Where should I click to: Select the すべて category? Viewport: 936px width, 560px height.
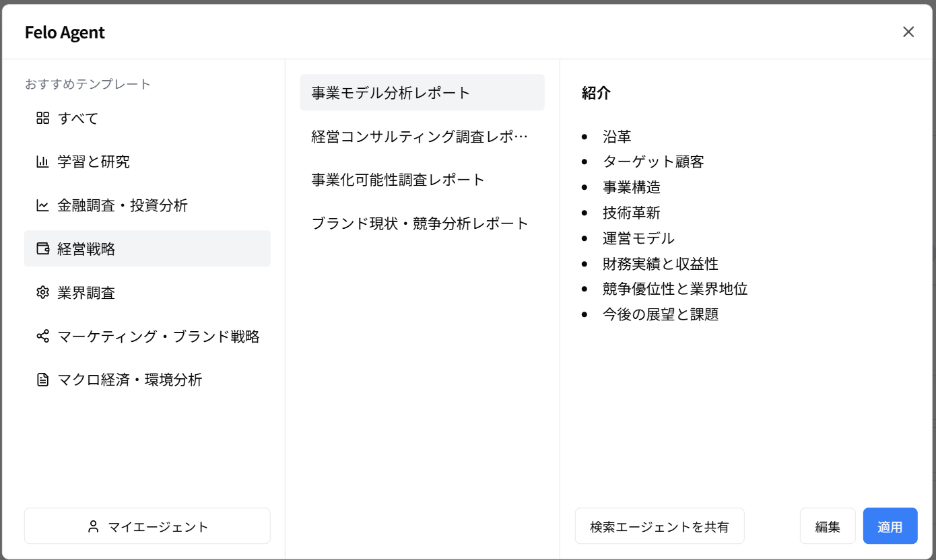pyautogui.click(x=147, y=118)
